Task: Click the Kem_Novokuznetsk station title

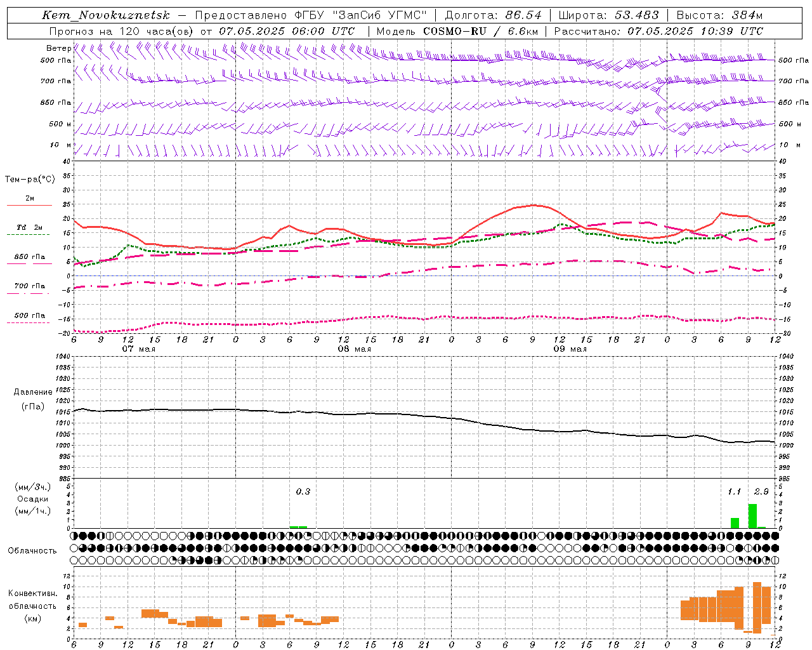Action: [x=106, y=15]
